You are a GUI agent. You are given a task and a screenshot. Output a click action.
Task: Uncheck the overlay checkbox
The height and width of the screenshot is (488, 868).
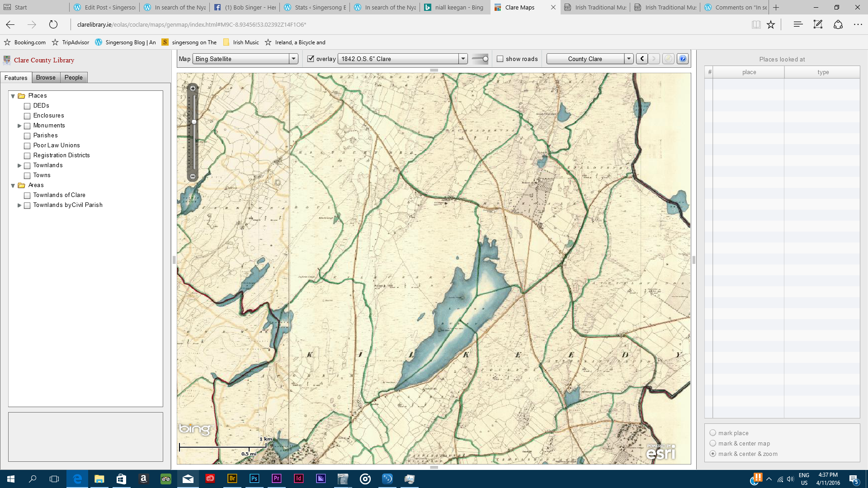[311, 59]
